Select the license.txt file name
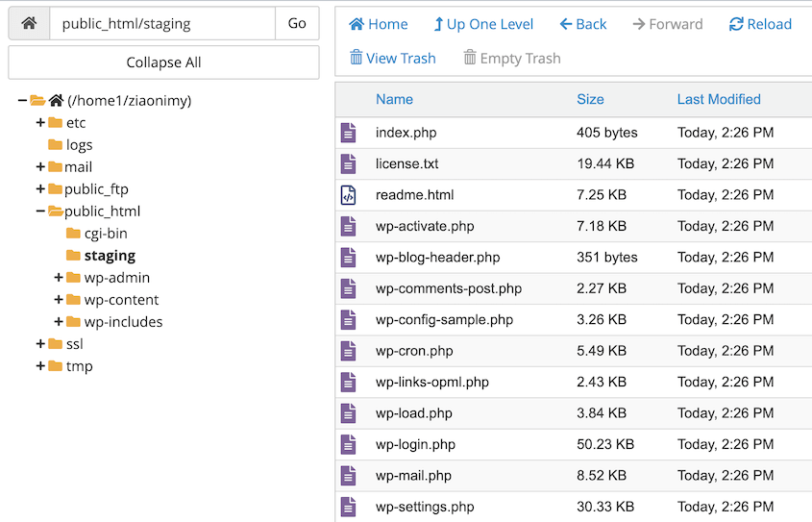Screen dimensions: 812x522 [407, 163]
